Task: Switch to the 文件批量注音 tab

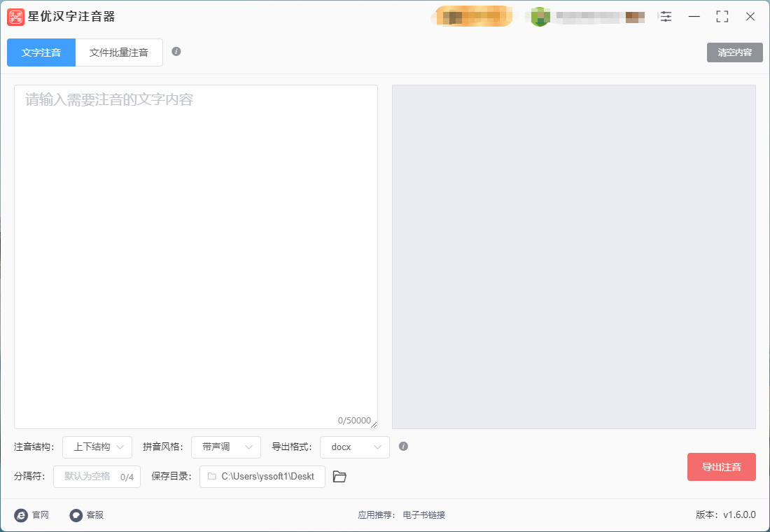Action: [119, 52]
